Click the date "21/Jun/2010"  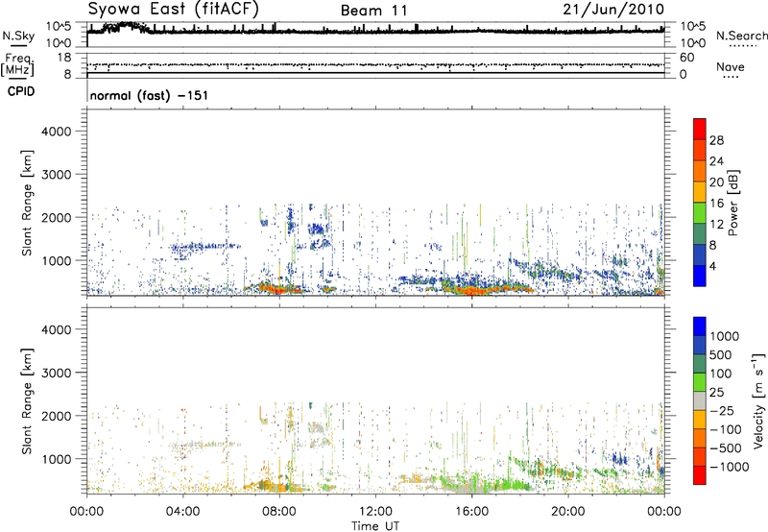[x=613, y=9]
